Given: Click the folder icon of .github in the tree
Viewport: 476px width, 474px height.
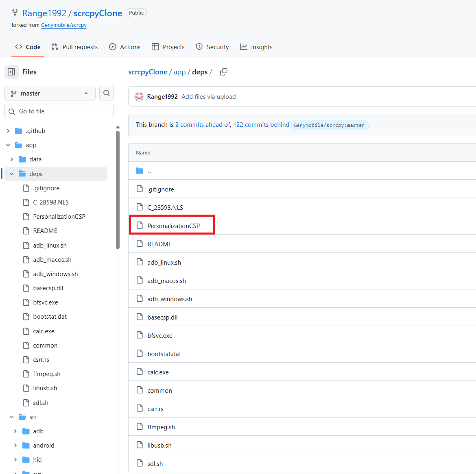Looking at the screenshot, I should click(x=19, y=131).
